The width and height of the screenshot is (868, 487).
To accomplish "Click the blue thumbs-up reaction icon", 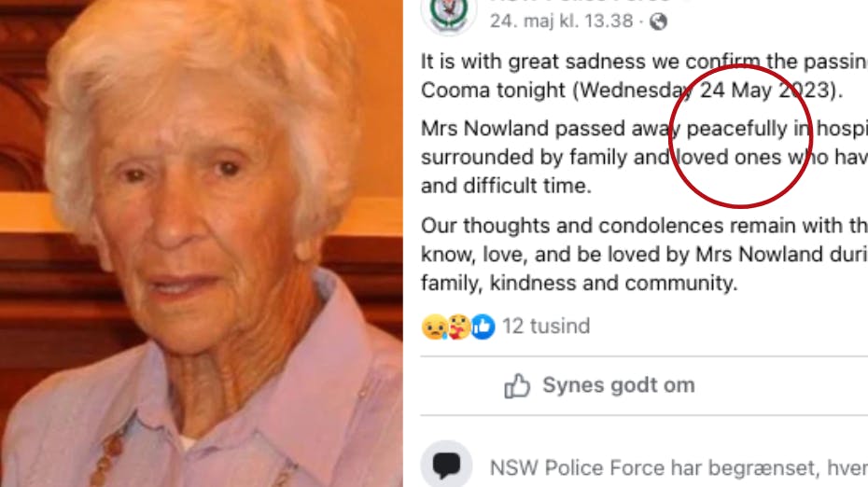I will [x=483, y=327].
